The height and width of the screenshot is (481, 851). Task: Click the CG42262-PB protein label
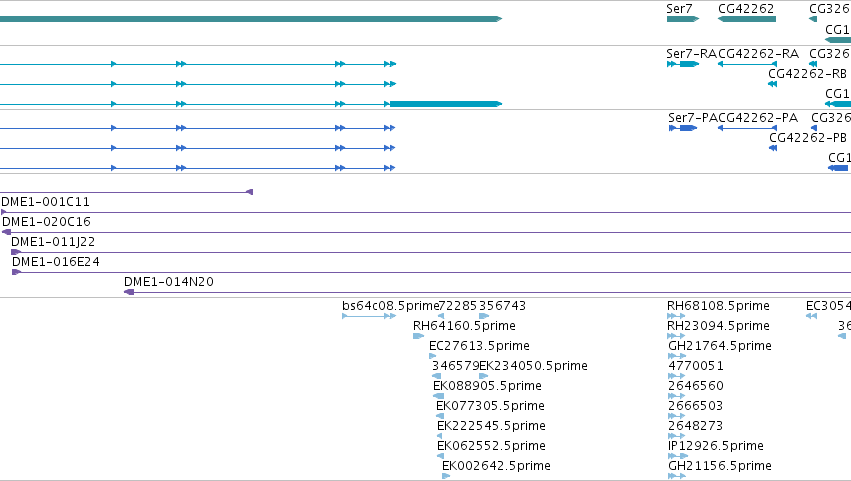click(808, 138)
